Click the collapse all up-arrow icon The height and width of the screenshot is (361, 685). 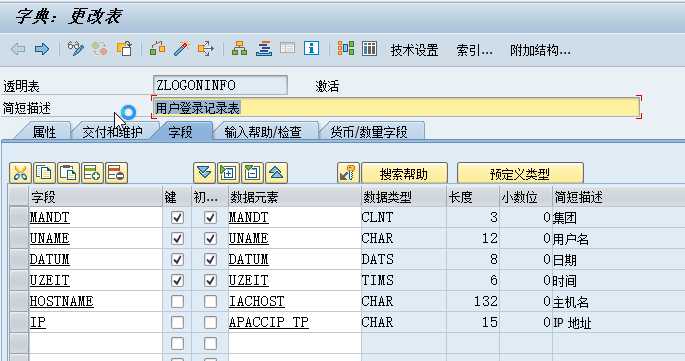(276, 173)
